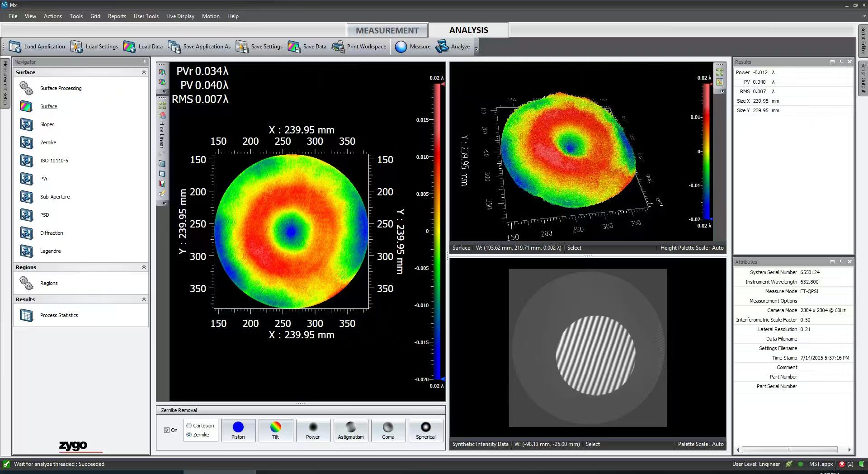
Task: Select the Zernike radio button
Action: pyautogui.click(x=189, y=435)
